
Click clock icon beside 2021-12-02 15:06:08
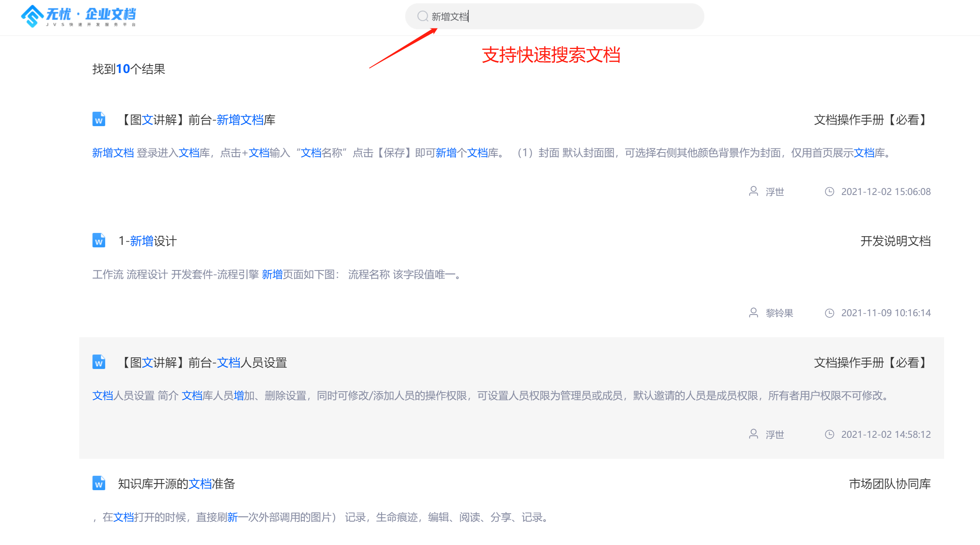829,192
